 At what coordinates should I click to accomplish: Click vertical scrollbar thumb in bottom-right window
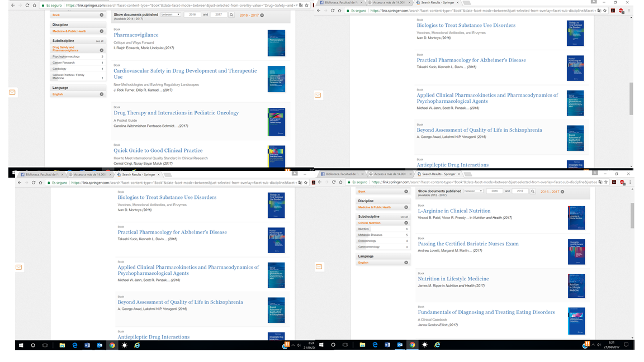[x=632, y=216]
